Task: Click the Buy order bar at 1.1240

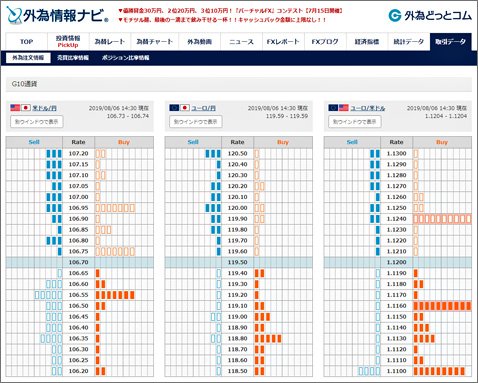Action: (442, 219)
